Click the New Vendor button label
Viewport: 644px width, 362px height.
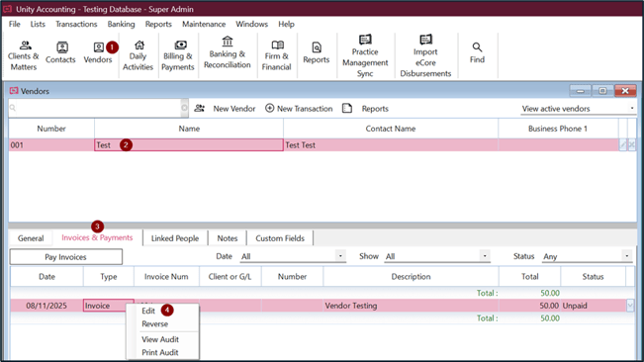pos(234,109)
